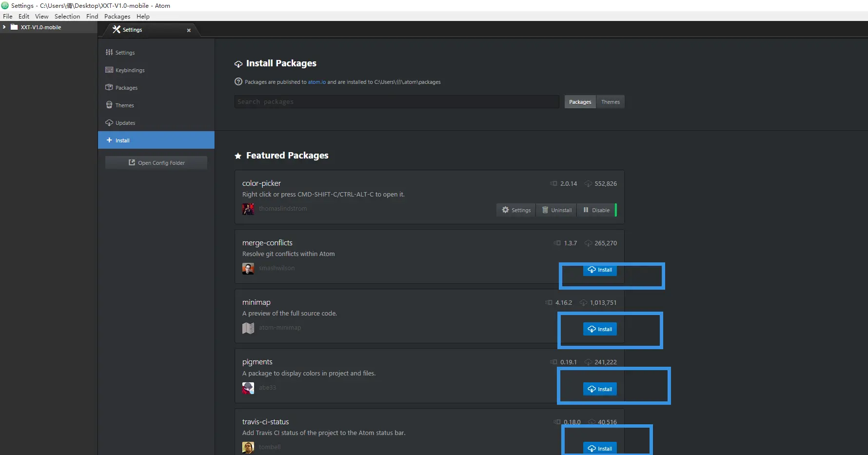Click the atom-minimap author avatar
The width and height of the screenshot is (868, 455).
click(248, 328)
